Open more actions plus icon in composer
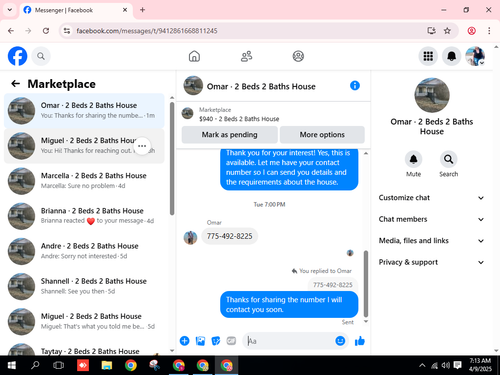The width and height of the screenshot is (500, 375). click(x=184, y=341)
